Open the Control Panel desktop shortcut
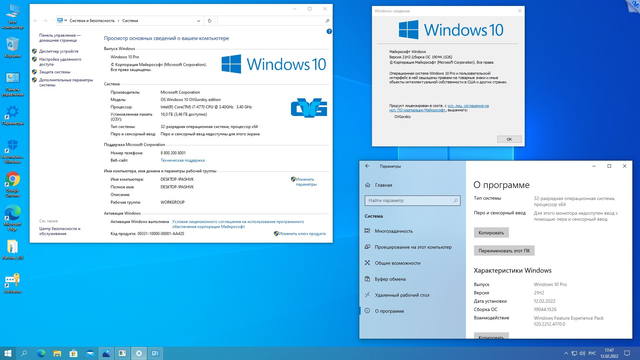The image size is (640, 360). pyautogui.click(x=13, y=84)
